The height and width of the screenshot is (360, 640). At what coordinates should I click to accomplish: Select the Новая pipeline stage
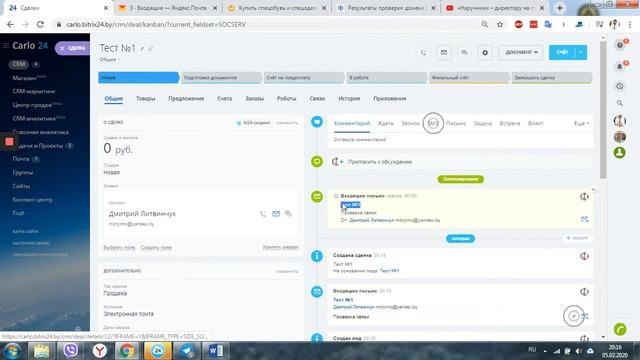pyautogui.click(x=138, y=78)
